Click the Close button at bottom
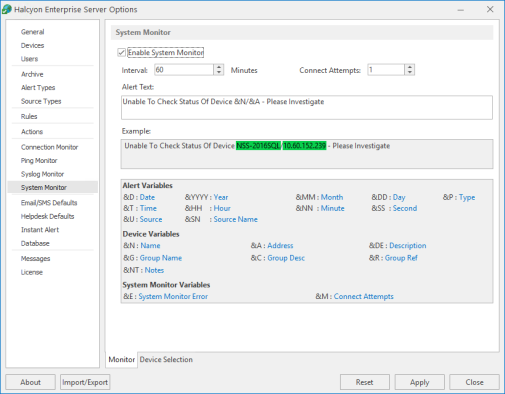The width and height of the screenshot is (505, 394). [474, 382]
